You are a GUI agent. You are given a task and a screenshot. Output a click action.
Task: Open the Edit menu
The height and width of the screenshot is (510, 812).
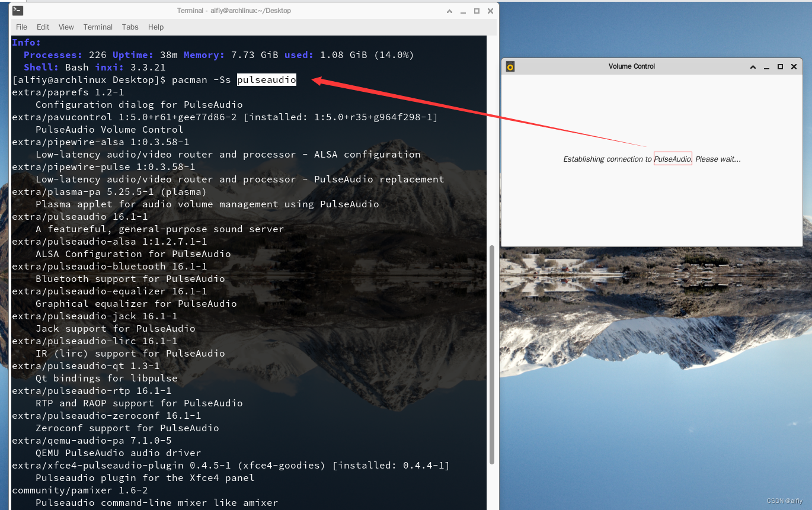click(42, 27)
